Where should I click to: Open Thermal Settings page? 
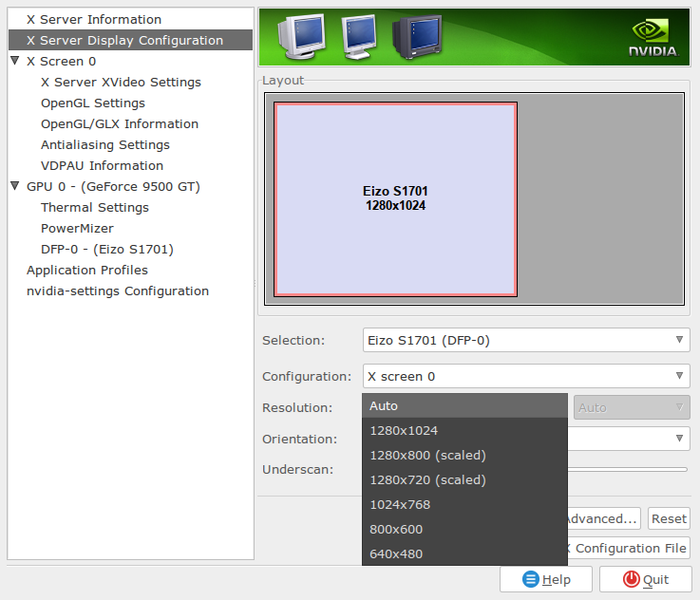(x=95, y=207)
